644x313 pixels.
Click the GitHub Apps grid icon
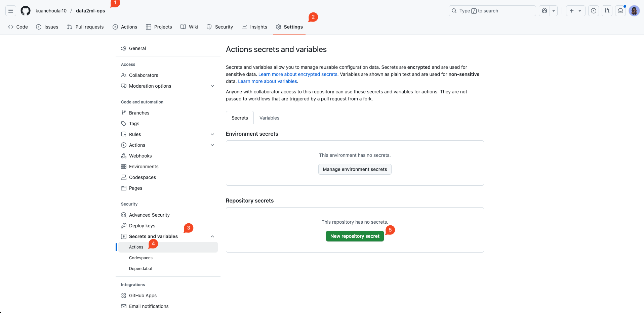click(124, 296)
